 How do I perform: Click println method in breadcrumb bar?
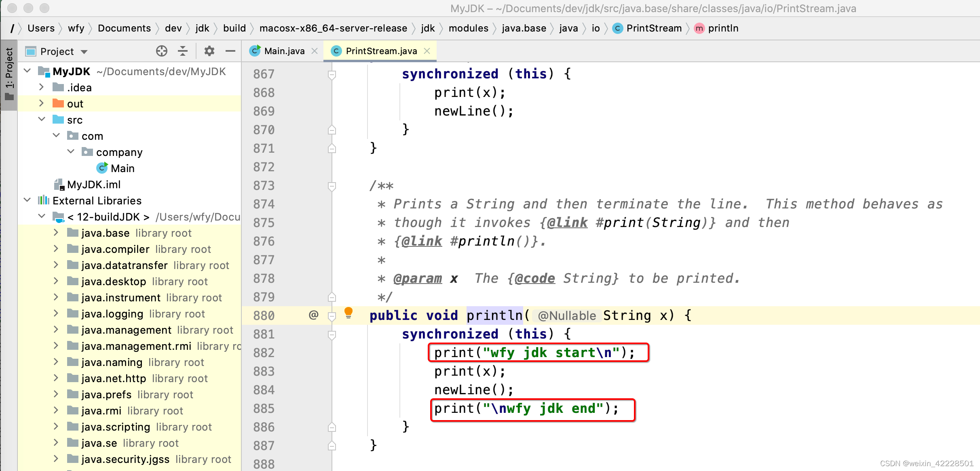[723, 28]
